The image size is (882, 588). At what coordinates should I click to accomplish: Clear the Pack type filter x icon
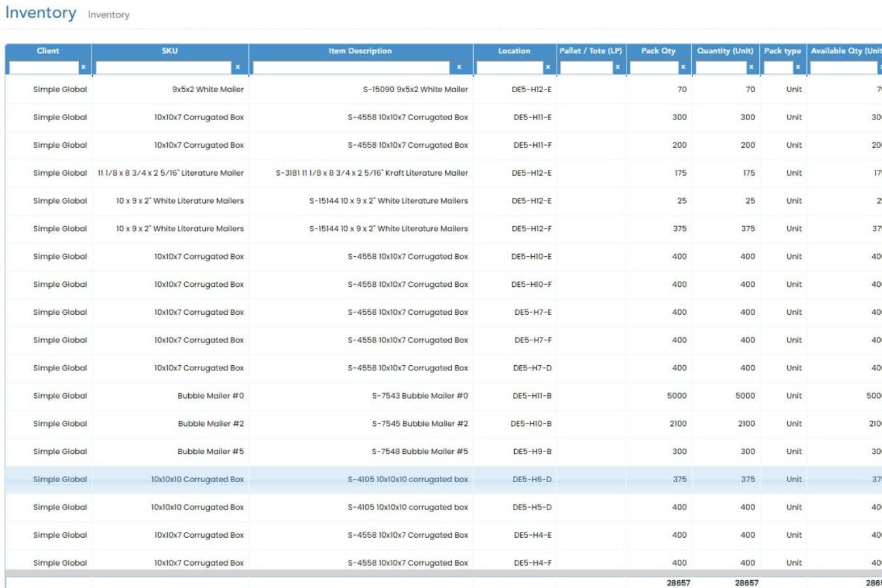(798, 67)
